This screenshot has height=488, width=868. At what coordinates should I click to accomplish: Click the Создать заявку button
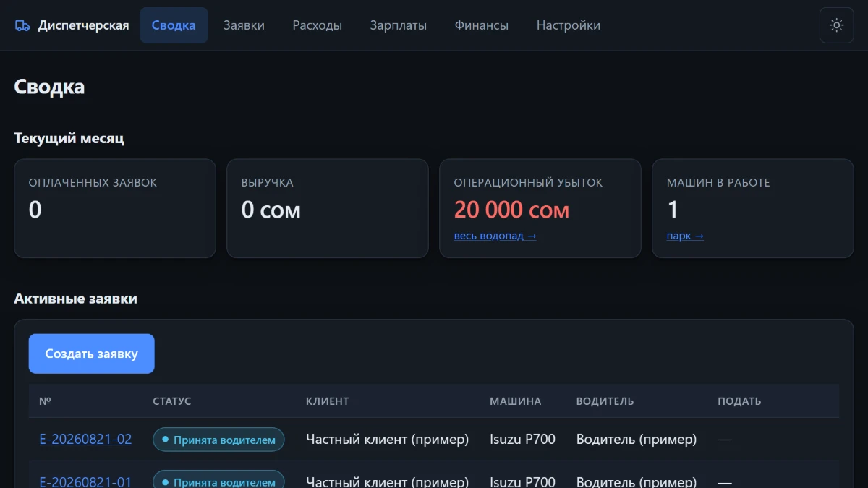click(91, 354)
